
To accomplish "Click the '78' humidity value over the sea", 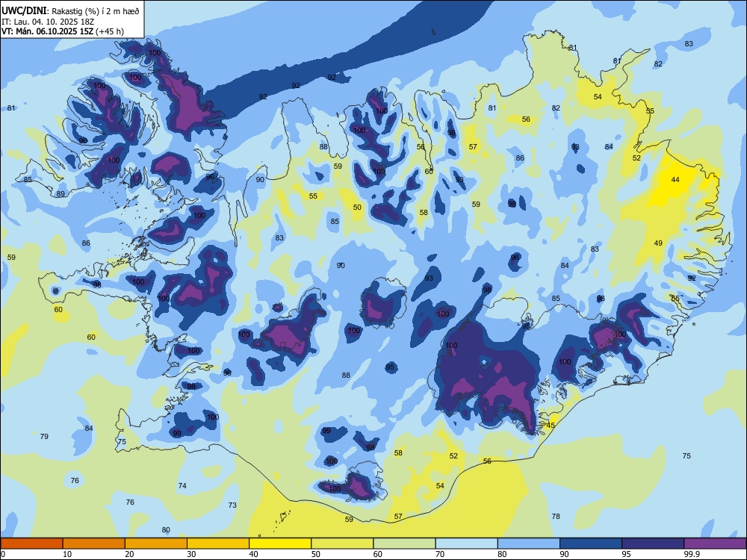I will coord(556,516).
